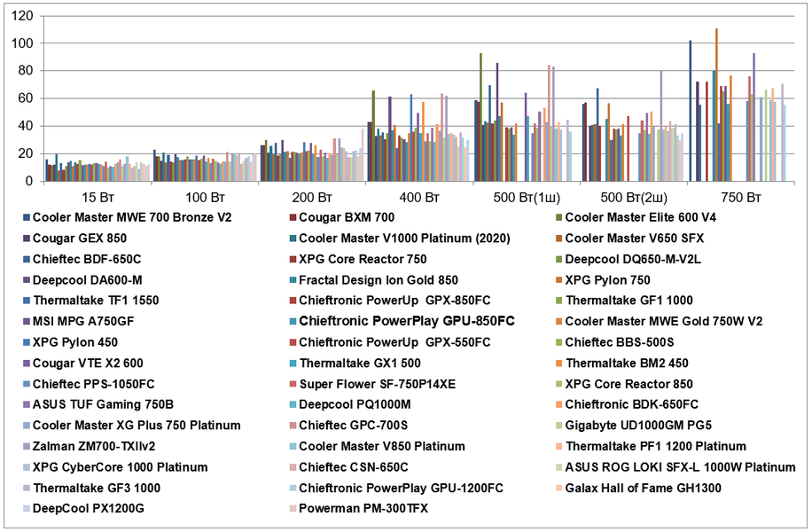Click the Cooler Master Elite 600 V4 legend marker

(558, 217)
